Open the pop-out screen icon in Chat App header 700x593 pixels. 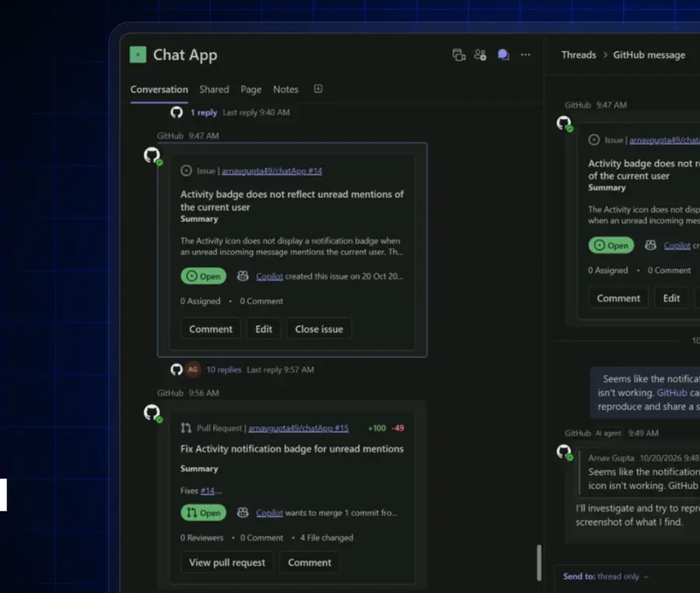tap(459, 55)
